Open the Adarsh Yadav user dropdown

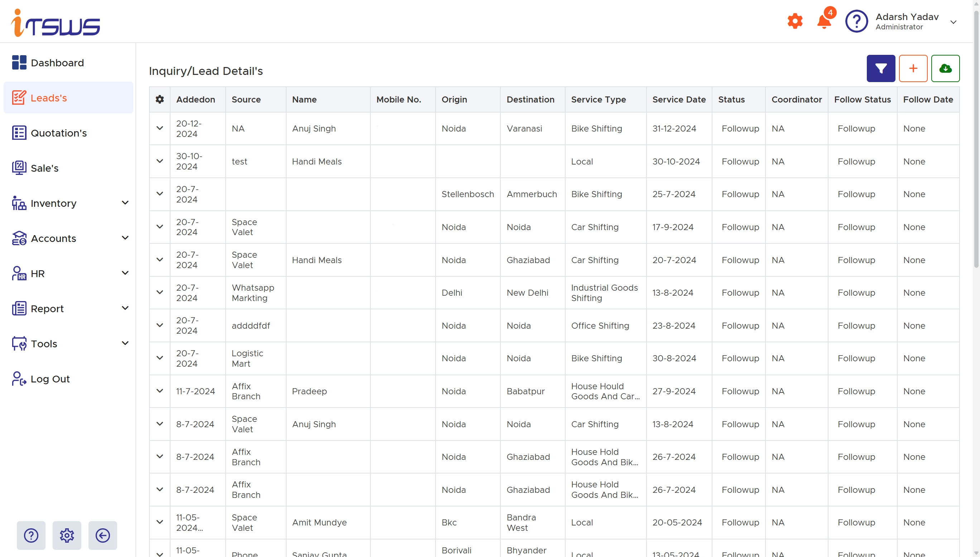pos(953,22)
